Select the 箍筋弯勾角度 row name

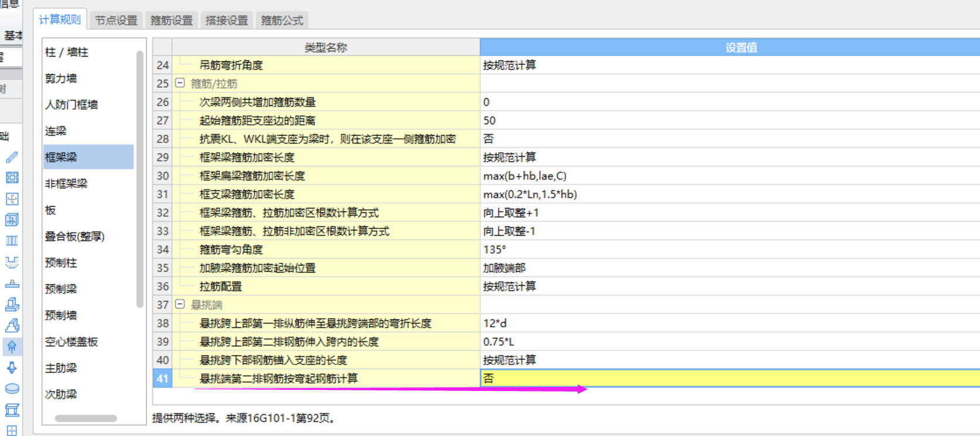tap(231, 249)
